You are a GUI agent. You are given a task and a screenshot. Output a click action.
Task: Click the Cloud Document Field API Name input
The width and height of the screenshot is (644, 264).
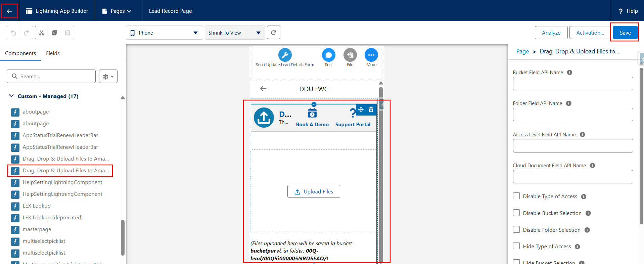pyautogui.click(x=573, y=177)
